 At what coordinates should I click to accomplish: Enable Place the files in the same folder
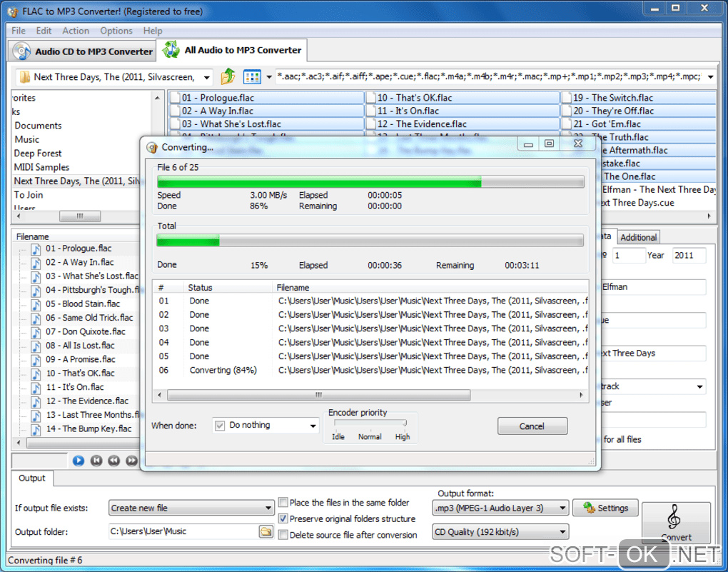pos(283,502)
